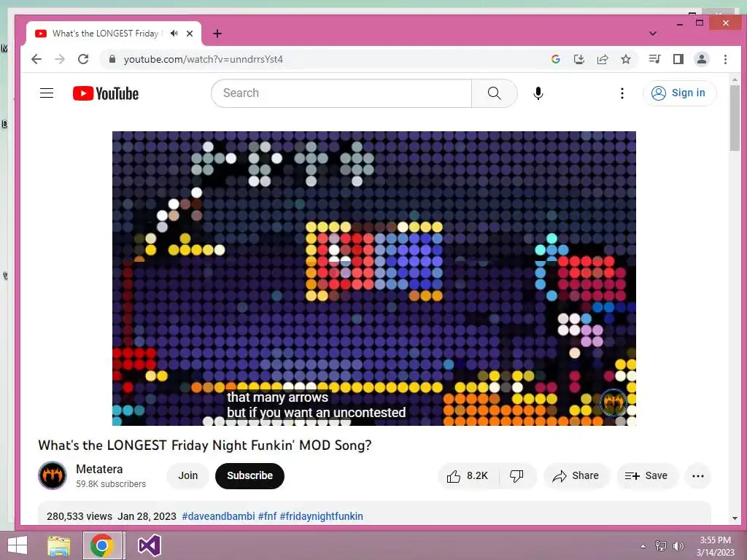Reload the page
747x560 pixels.
(83, 59)
